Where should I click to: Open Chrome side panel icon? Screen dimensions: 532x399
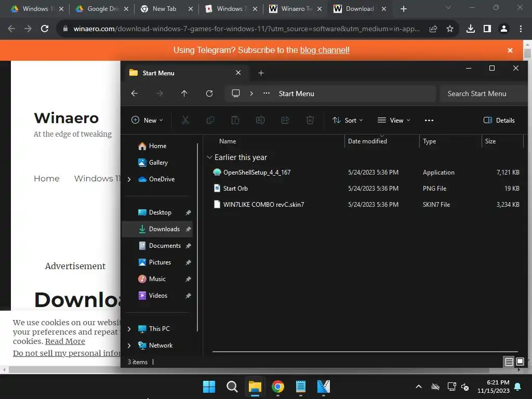pyautogui.click(x=487, y=29)
